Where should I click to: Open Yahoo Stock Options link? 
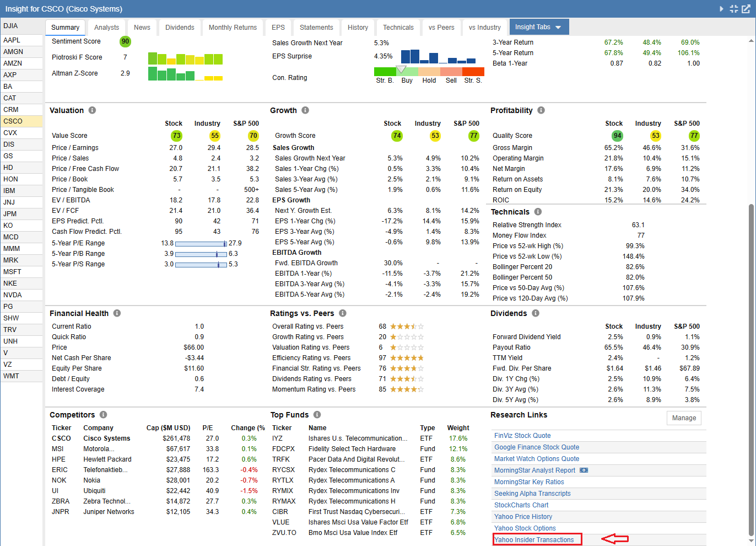[525, 528]
